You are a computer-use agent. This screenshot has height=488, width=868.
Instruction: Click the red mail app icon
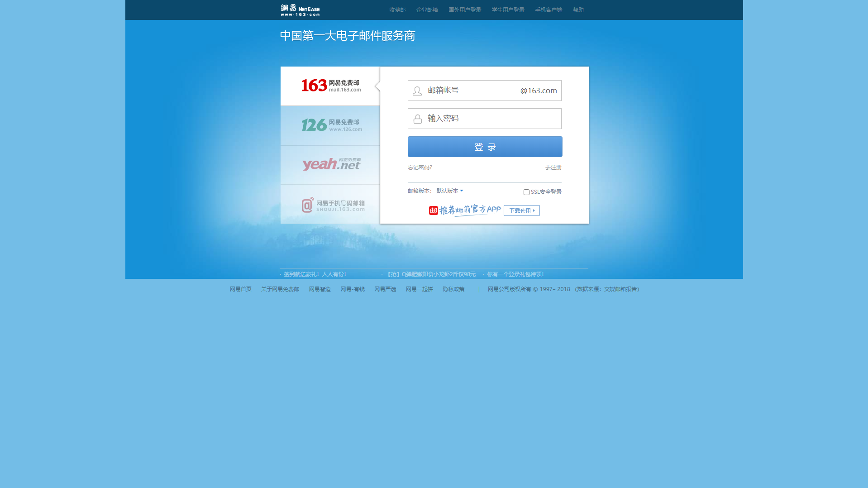pos(433,211)
